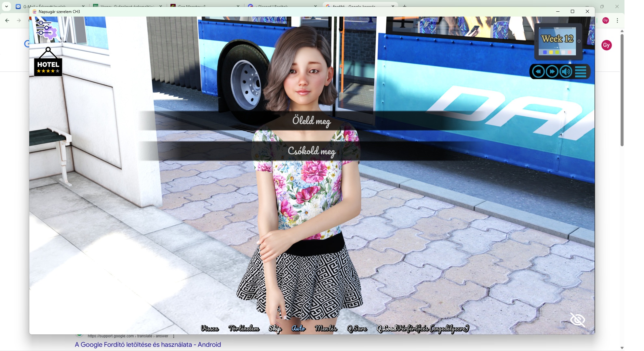Open the blue hamburger lines menu
The height and width of the screenshot is (351, 644).
[581, 72]
